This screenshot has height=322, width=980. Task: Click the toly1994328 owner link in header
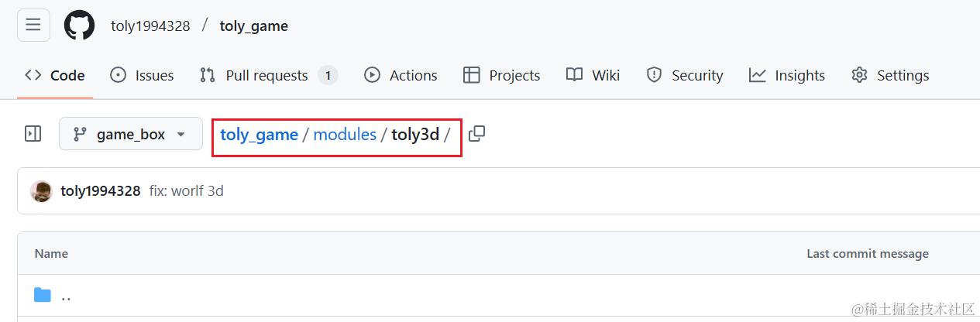pyautogui.click(x=150, y=26)
